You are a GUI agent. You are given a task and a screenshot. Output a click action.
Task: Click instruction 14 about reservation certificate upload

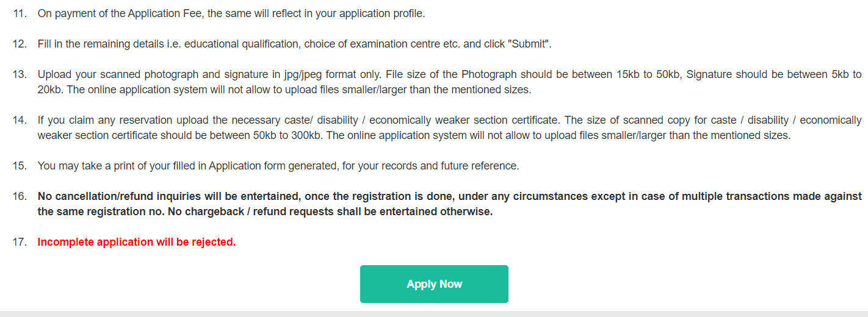coord(450,128)
